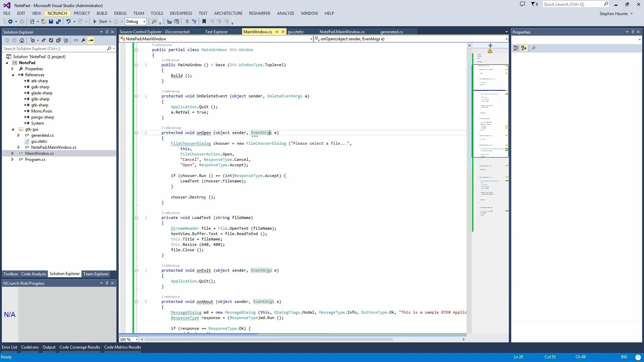Toggle auto-hide pin on NCrunch Risk/Progress panel

107,283
